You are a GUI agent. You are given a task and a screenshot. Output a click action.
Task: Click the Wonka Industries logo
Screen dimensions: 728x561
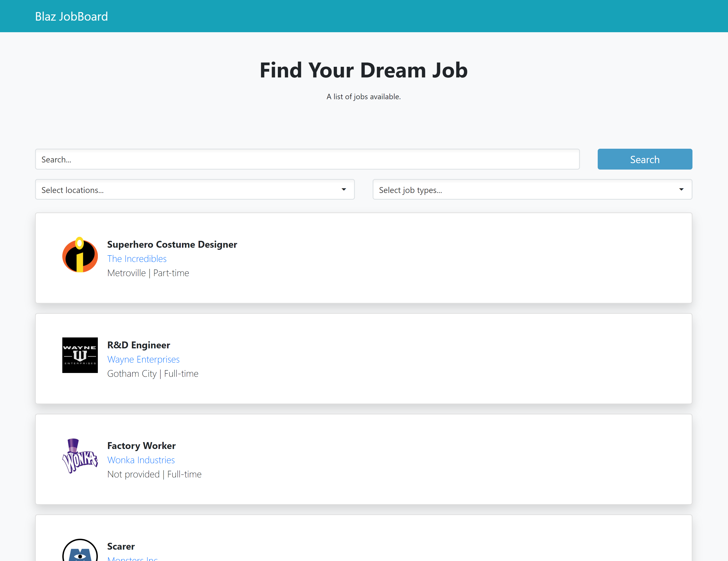click(x=80, y=456)
